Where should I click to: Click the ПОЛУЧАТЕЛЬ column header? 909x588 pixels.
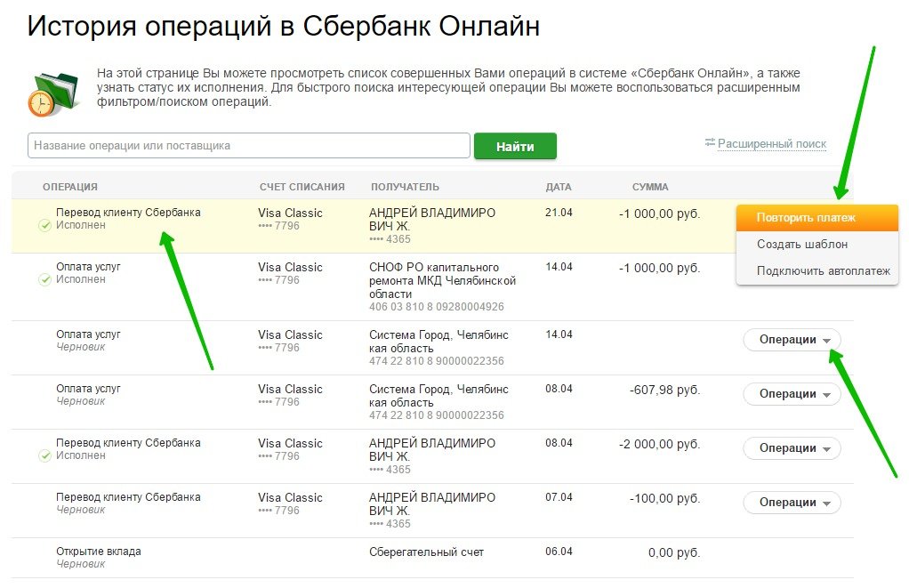point(406,188)
